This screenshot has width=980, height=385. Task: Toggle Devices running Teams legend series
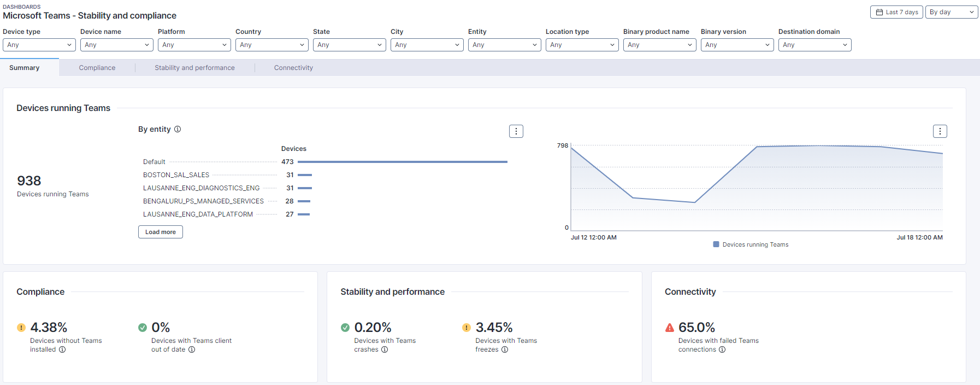click(x=751, y=245)
